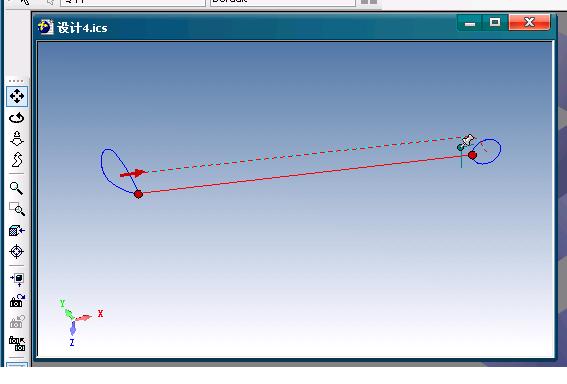This screenshot has height=384, width=567.
Task: Restore the previous camera view
Action: tap(17, 300)
